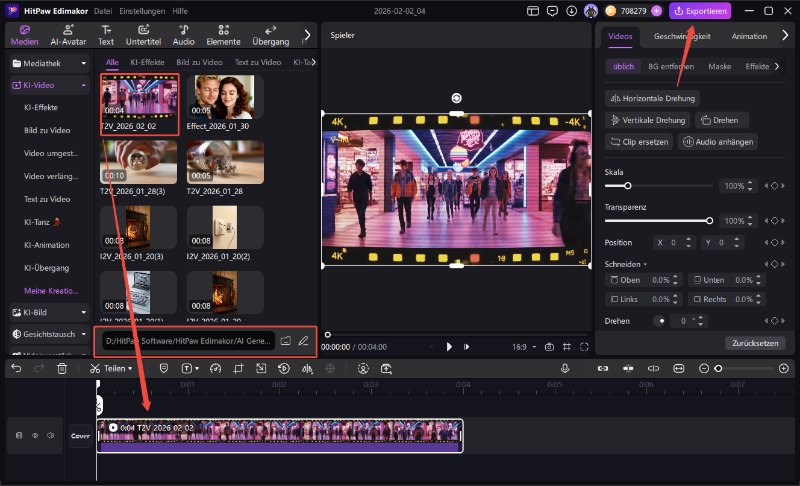Click the edit path pencil icon
The width and height of the screenshot is (800, 486).
point(303,341)
